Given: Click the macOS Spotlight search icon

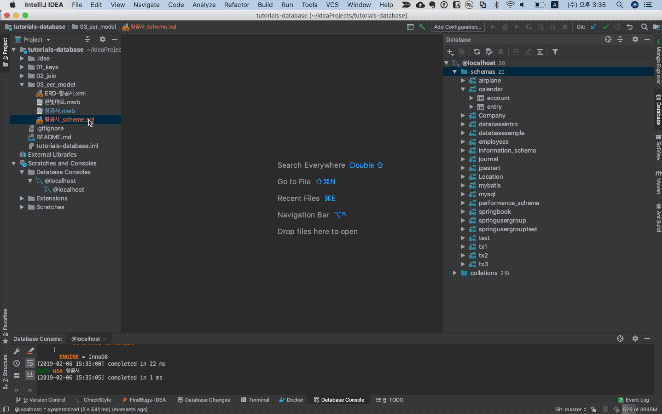Looking at the screenshot, I should point(619,5).
